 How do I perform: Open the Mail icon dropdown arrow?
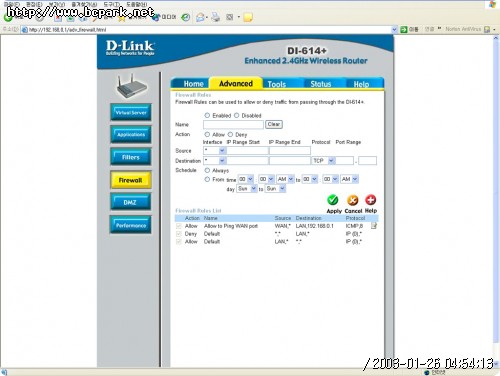(207, 17)
